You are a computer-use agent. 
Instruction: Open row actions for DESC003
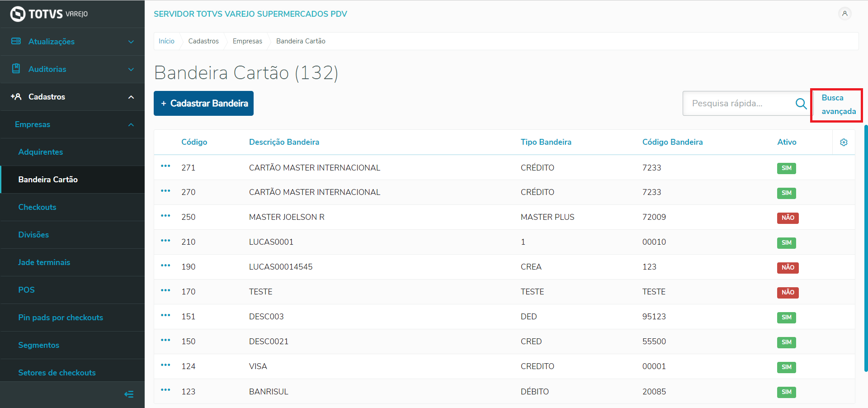[165, 315]
